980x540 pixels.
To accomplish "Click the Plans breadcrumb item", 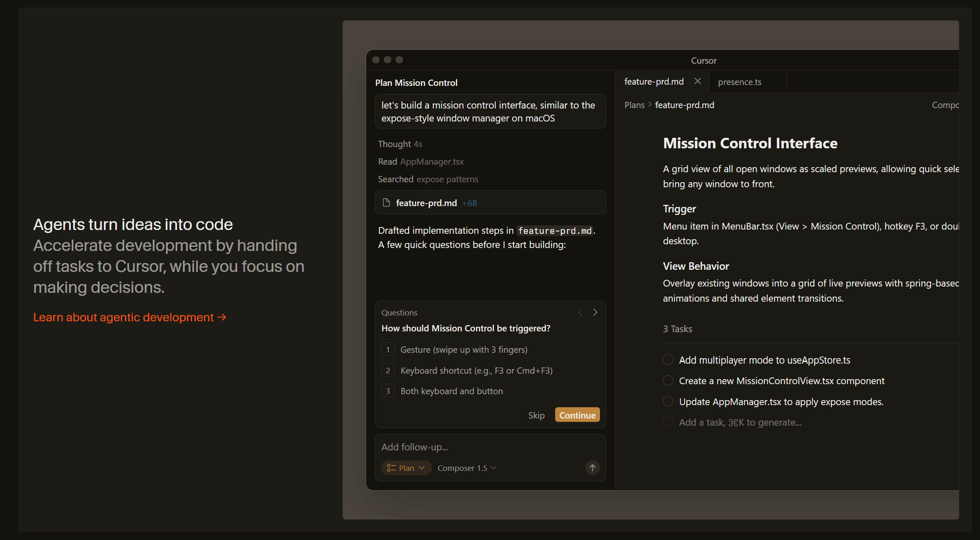I will [634, 105].
